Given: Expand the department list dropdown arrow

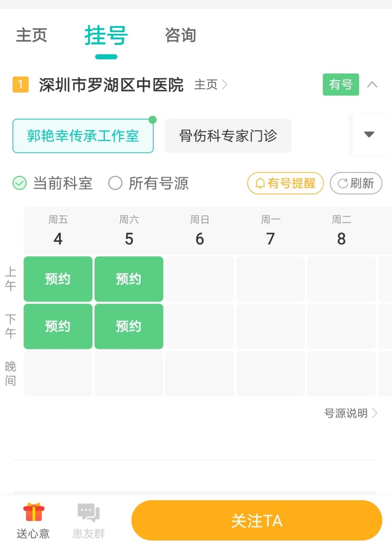Looking at the screenshot, I should pyautogui.click(x=369, y=135).
